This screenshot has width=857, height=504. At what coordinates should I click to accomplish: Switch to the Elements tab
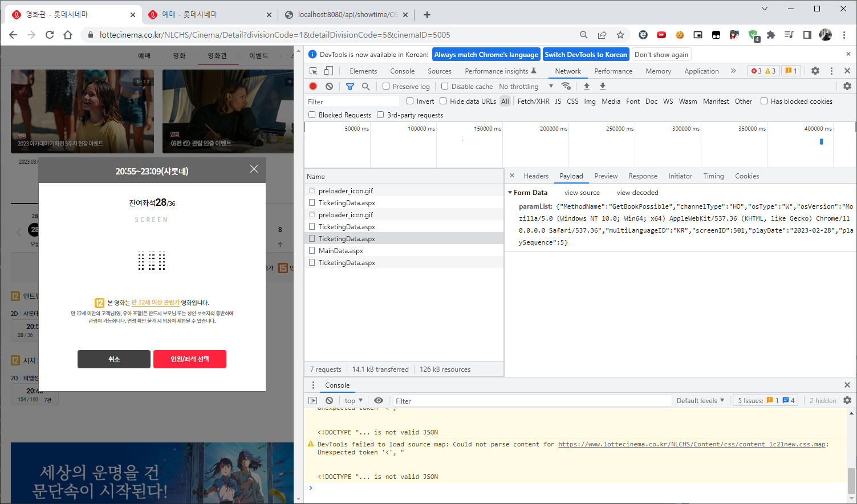tap(363, 71)
